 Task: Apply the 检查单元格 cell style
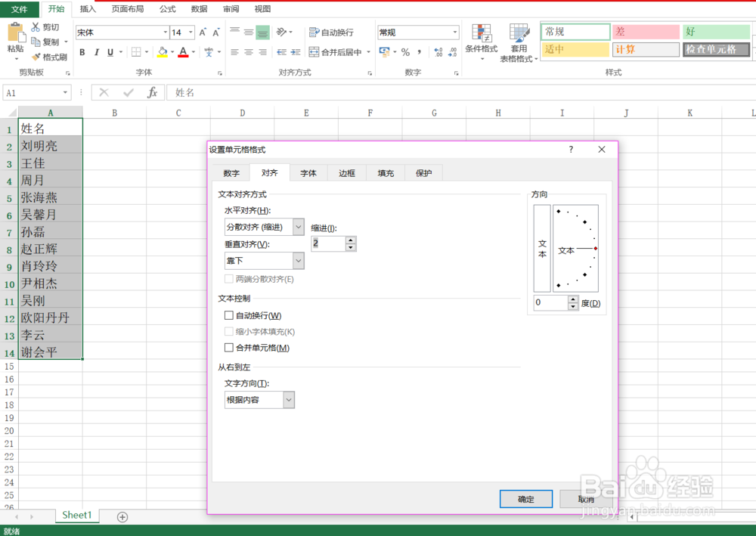click(x=716, y=49)
